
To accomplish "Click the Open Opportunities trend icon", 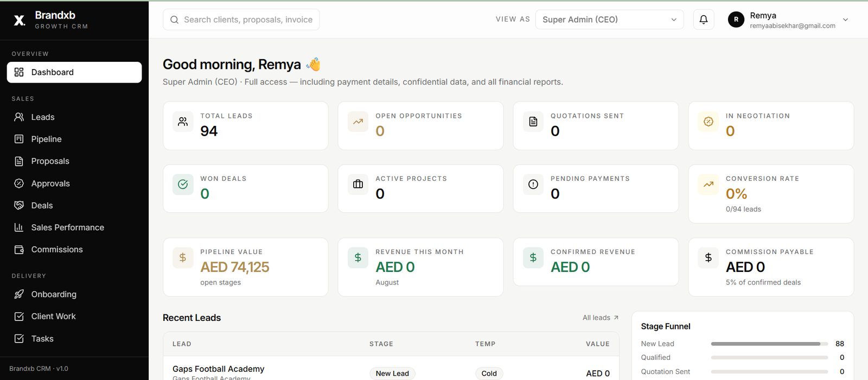I will [x=358, y=122].
